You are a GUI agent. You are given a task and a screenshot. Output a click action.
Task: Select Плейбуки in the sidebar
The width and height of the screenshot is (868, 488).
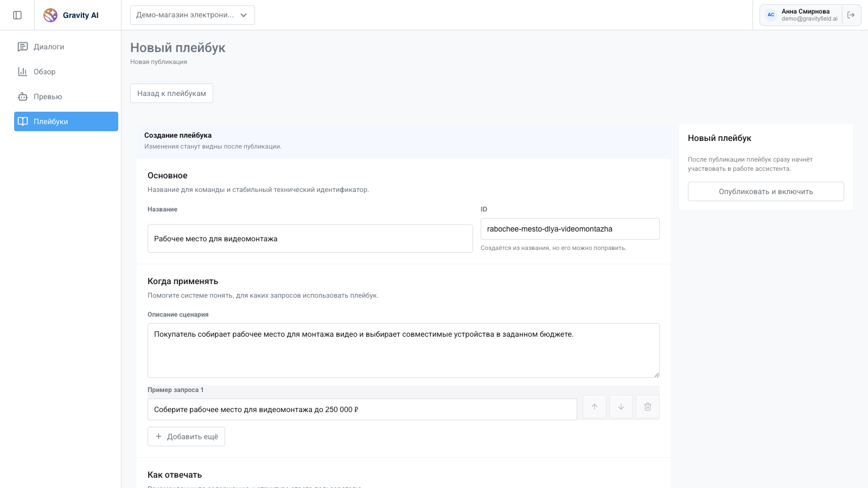66,121
